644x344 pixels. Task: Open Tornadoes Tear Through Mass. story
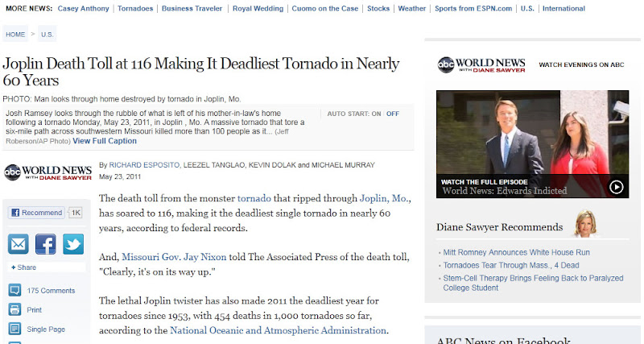pos(511,265)
